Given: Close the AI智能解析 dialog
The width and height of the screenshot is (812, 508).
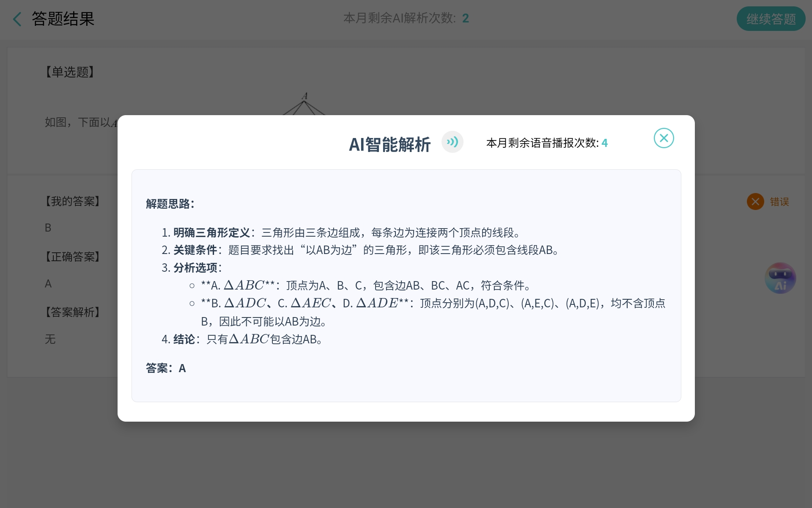Looking at the screenshot, I should pos(664,138).
